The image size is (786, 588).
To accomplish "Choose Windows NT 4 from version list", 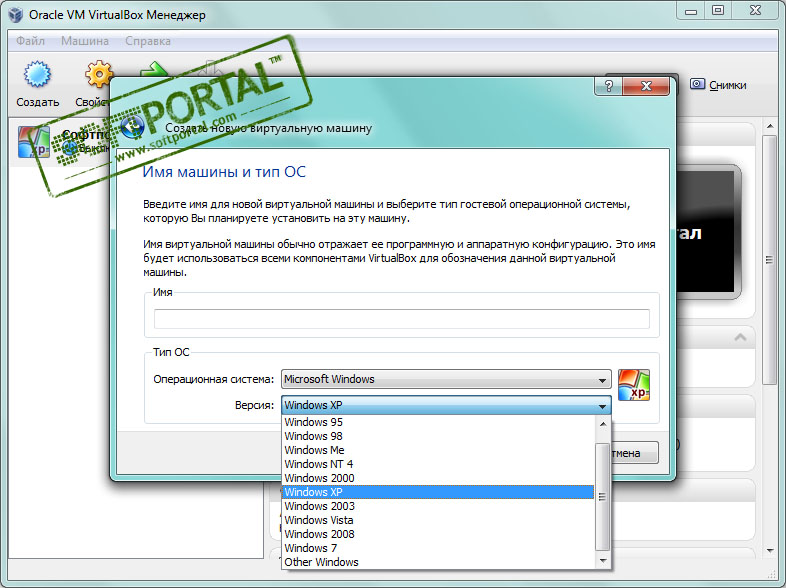I will [x=438, y=464].
